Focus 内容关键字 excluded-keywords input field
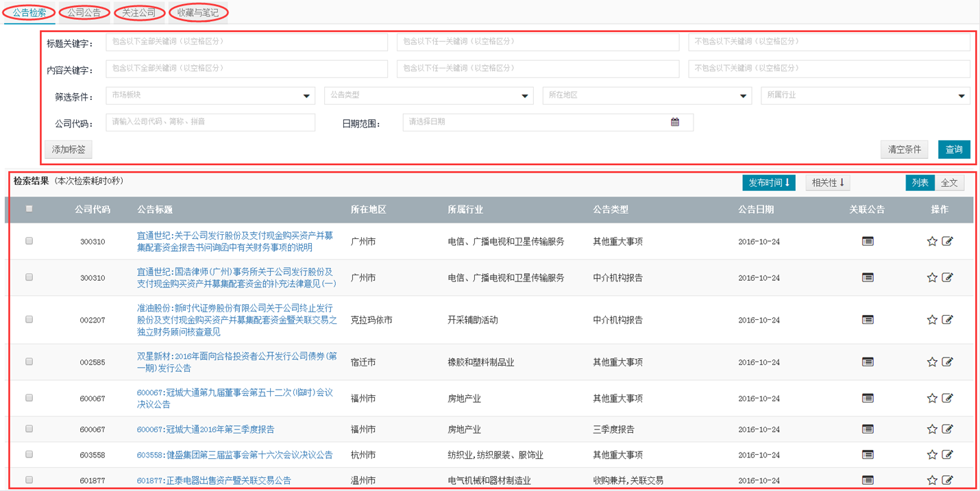980x491 pixels. click(829, 68)
